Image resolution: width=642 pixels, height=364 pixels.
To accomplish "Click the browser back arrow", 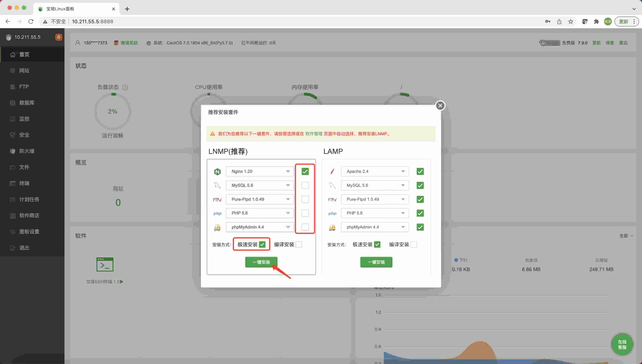I will [x=8, y=21].
